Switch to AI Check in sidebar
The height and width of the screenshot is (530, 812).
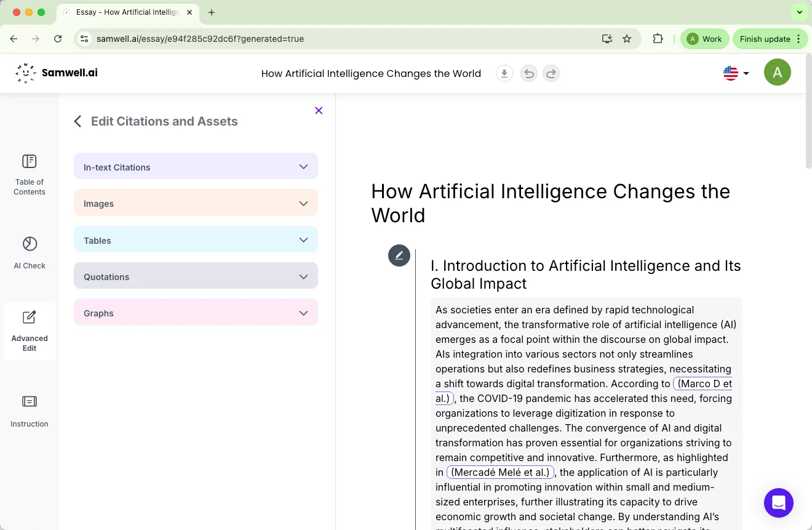[x=30, y=252]
